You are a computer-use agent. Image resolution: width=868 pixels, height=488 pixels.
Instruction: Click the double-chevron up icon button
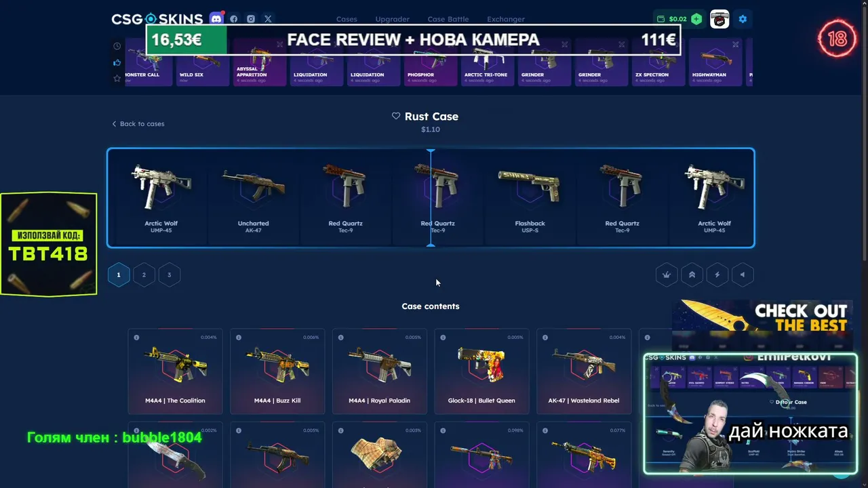pyautogui.click(x=692, y=274)
